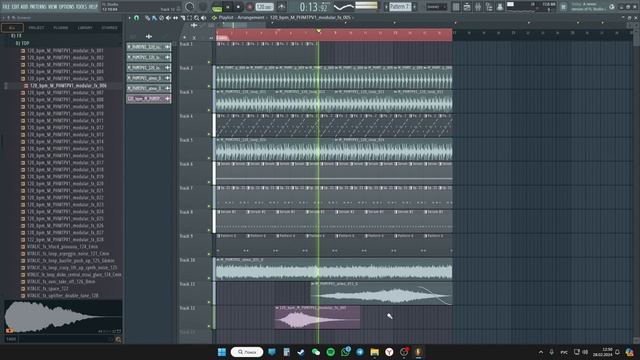Viewport: 640px width, 360px height.
Task: Select file 120_bpm_M_PHMTPV1_modular_fx_001
Action: (x=65, y=51)
